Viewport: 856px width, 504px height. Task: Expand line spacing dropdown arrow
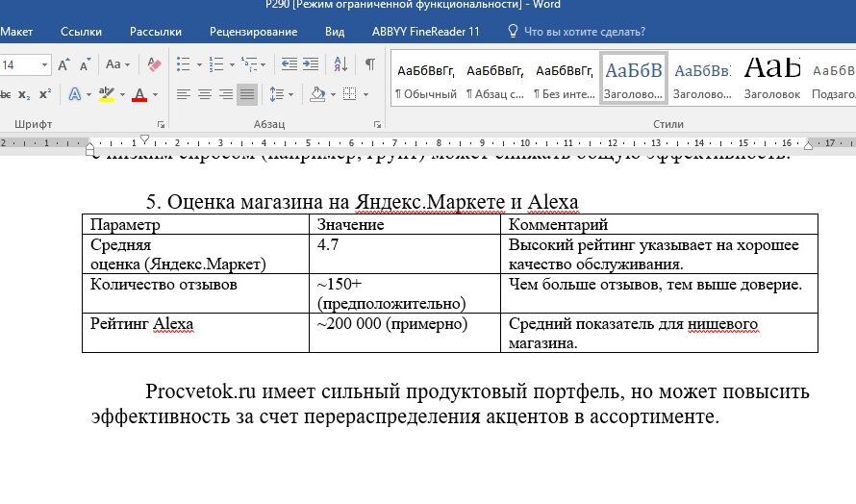291,95
